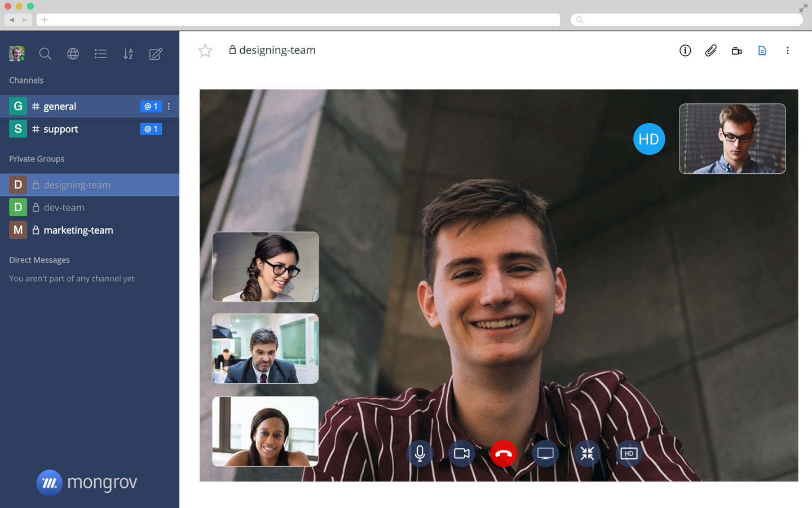812x508 pixels.
Task: Select the general channel
Action: [x=90, y=106]
